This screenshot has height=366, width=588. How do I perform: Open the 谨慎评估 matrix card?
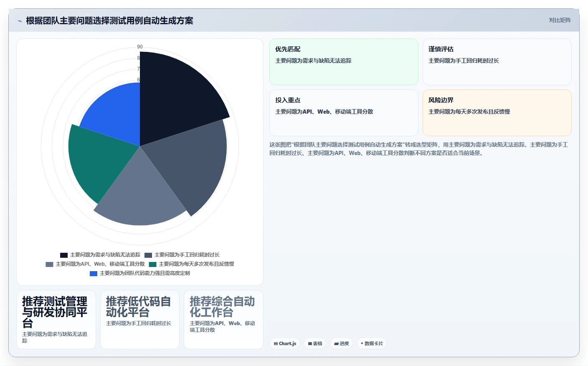click(497, 62)
